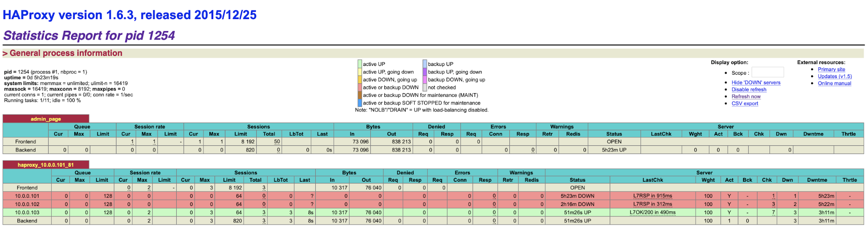Click the 'not checked' legend swatch

pyautogui.click(x=425, y=87)
